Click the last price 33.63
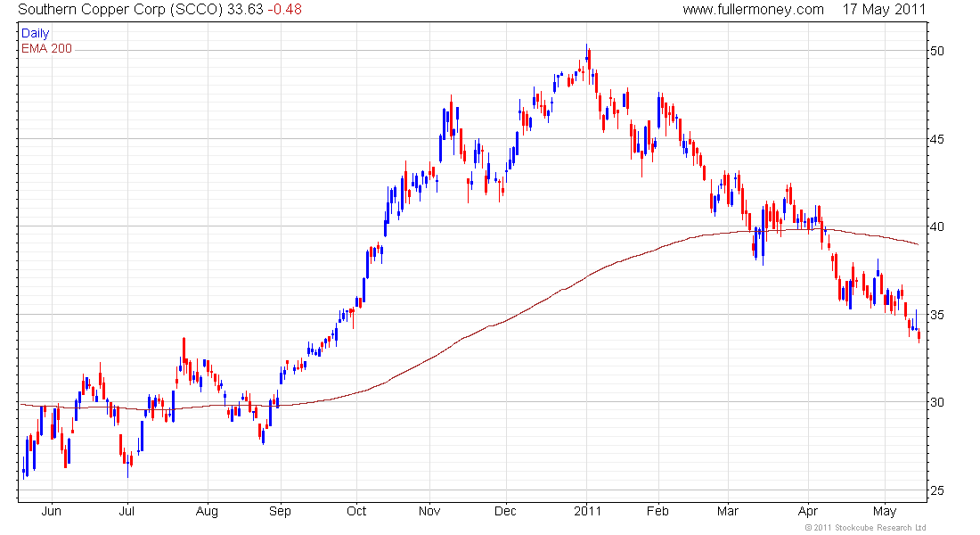This screenshot has height=535, width=980. [x=245, y=10]
